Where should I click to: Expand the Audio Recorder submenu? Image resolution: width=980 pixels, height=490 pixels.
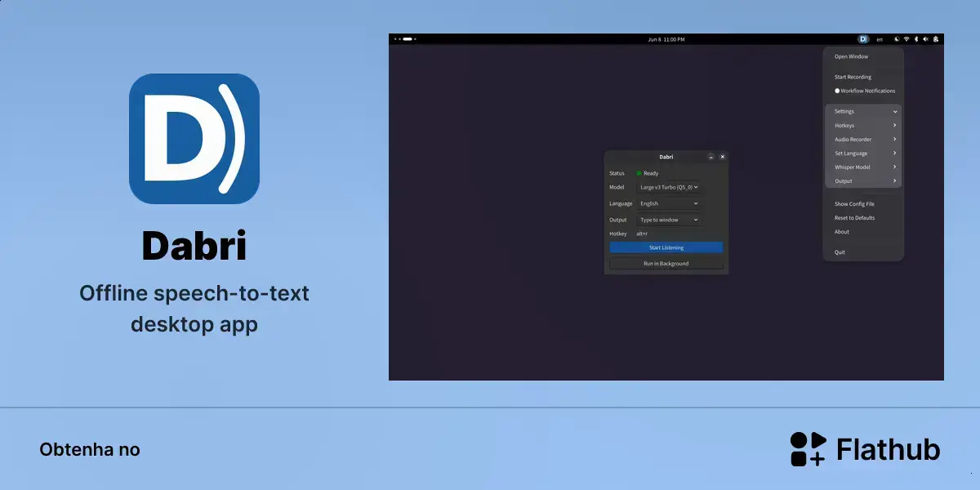tap(863, 139)
